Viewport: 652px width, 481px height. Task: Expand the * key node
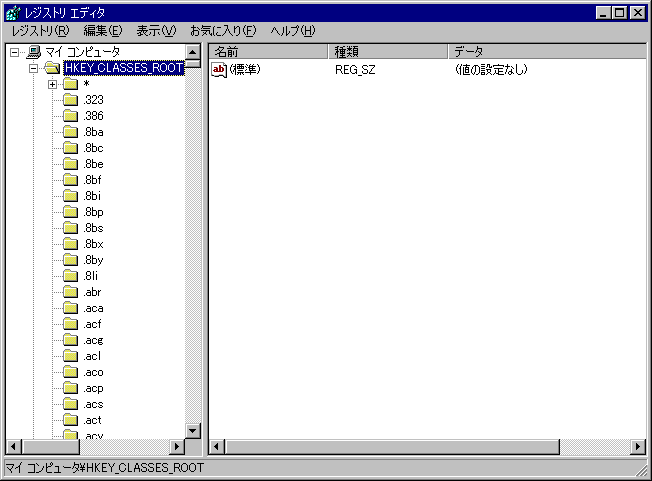coord(52,84)
